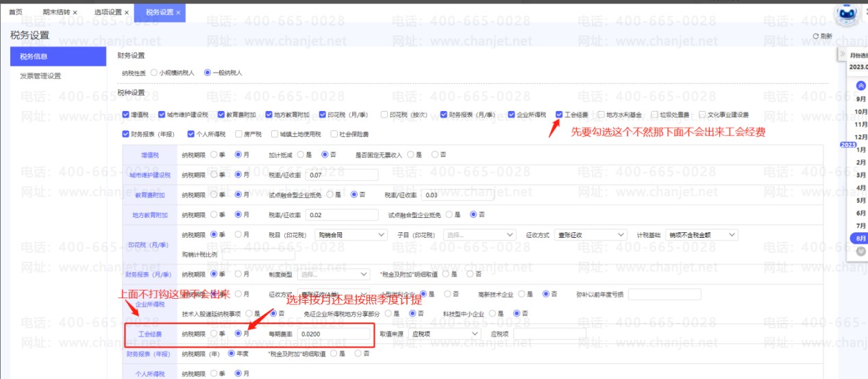868x379 pixels.
Task: Uncheck the 企业所得税 checkbox
Action: (x=512, y=114)
